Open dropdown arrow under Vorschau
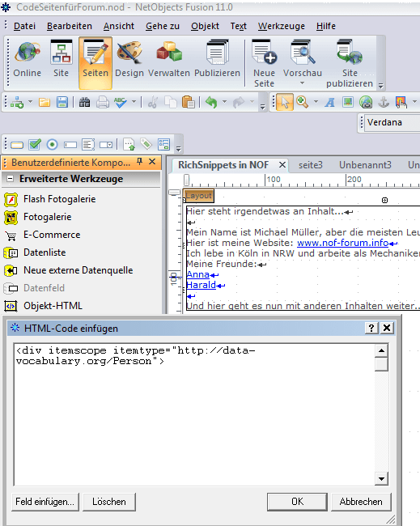The image size is (420, 526). point(302,83)
